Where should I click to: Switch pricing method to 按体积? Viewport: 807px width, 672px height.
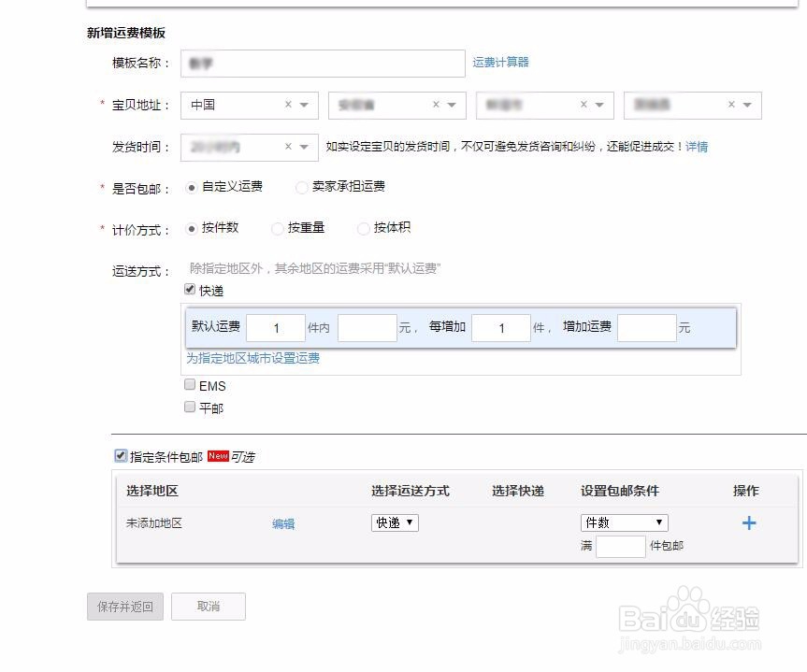point(363,228)
